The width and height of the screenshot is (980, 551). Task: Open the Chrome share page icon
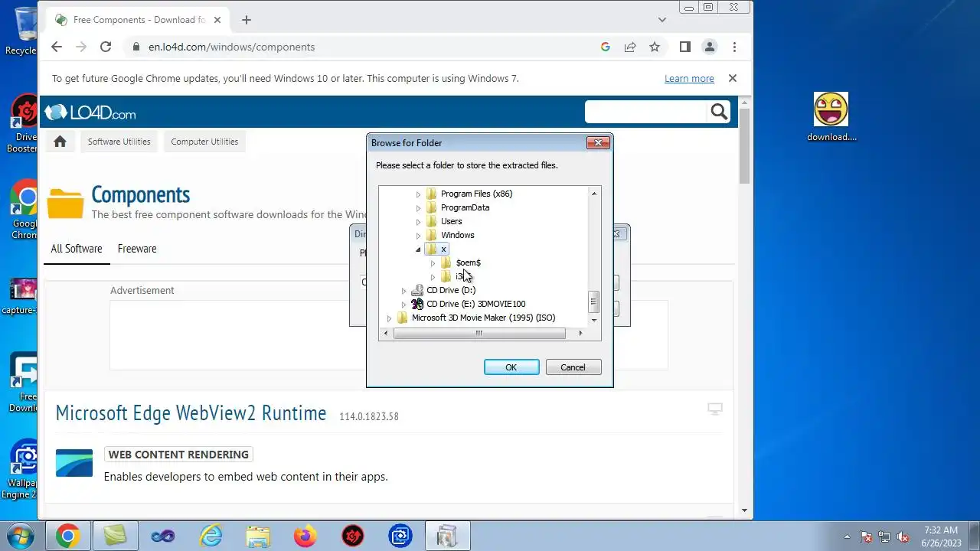(630, 47)
